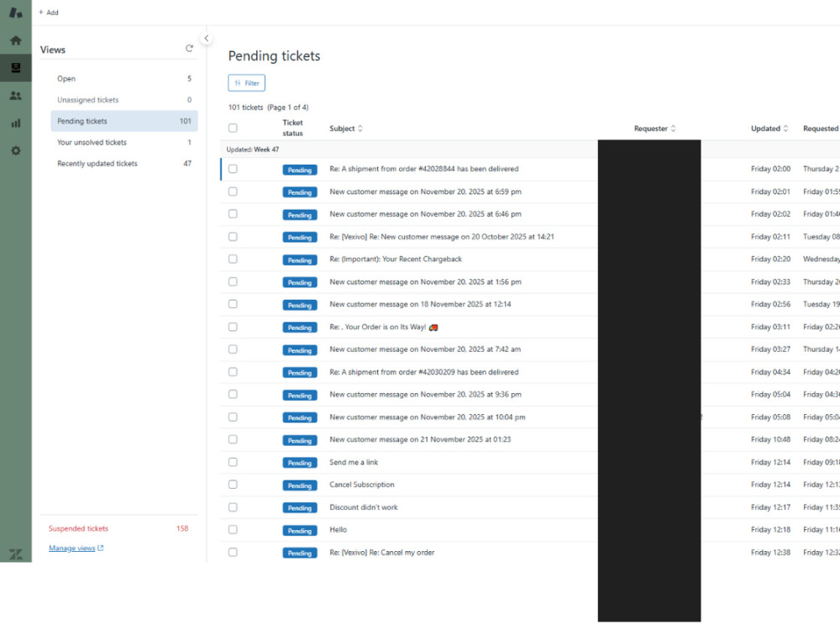
Task: Open the Home icon in sidebar
Action: pyautogui.click(x=15, y=40)
